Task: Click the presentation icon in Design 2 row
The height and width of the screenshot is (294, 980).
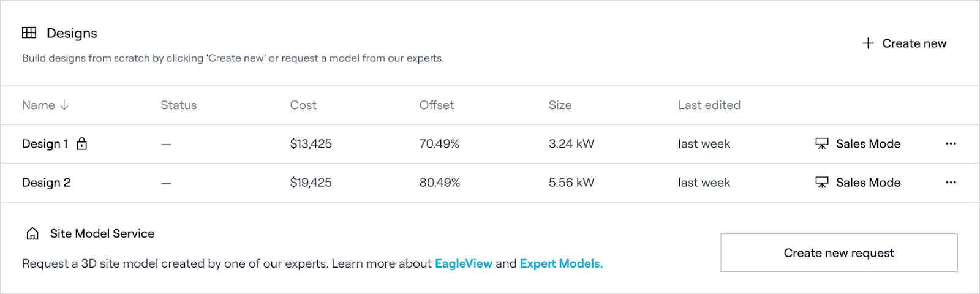Action: 821,183
